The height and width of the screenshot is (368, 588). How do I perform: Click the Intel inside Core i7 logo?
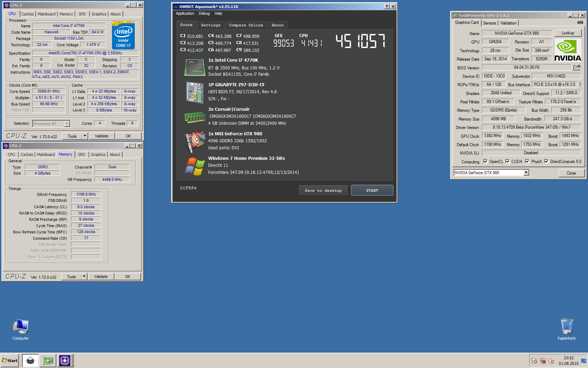[123, 35]
